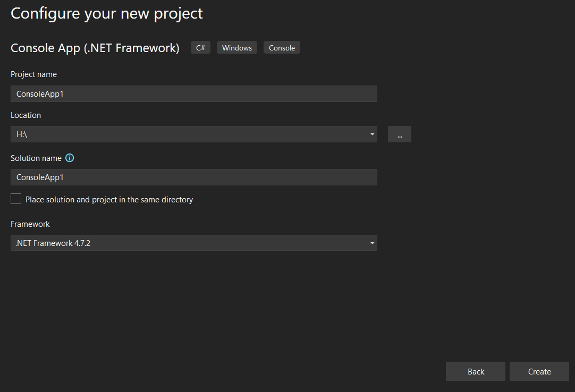This screenshot has width=575, height=392.
Task: Click into the Solution name text field
Action: [194, 177]
